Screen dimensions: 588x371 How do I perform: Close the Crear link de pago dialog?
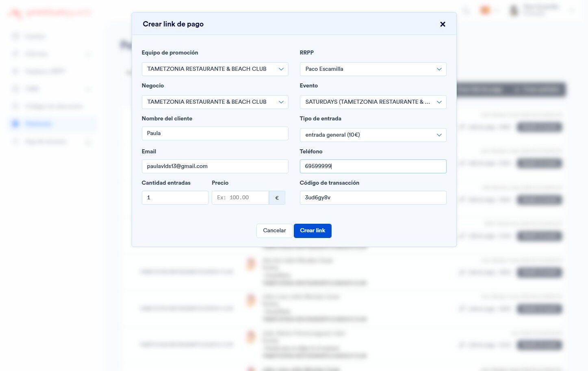[443, 24]
